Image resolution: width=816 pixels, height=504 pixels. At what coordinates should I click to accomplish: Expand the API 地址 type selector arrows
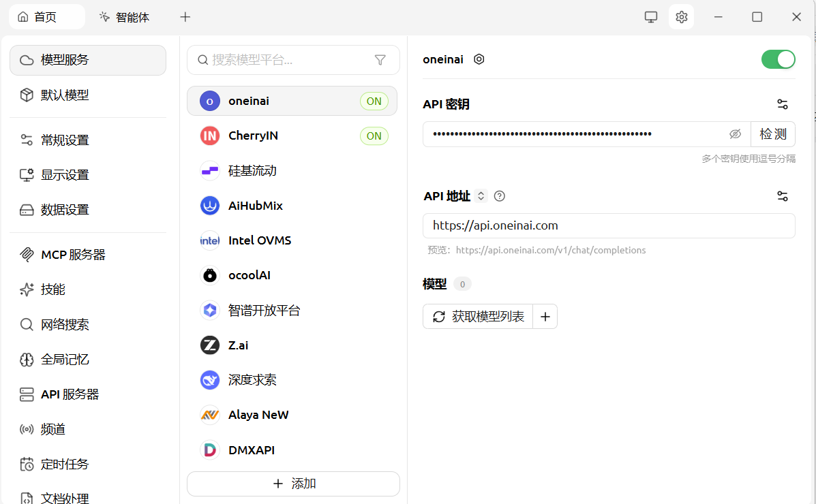pos(481,196)
